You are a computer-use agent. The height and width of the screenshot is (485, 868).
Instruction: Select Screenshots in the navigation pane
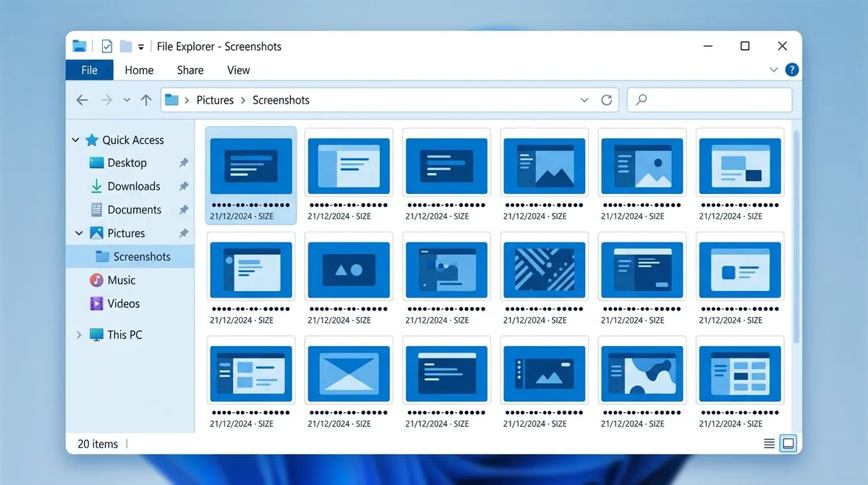129,257
